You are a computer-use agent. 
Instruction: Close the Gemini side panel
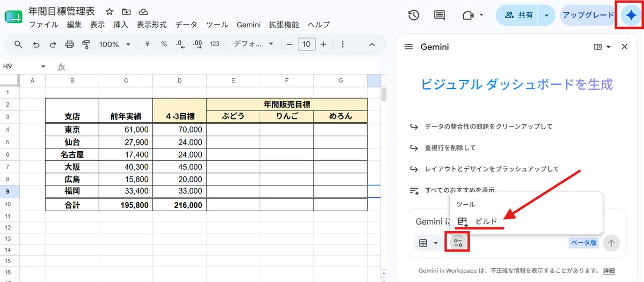point(624,47)
